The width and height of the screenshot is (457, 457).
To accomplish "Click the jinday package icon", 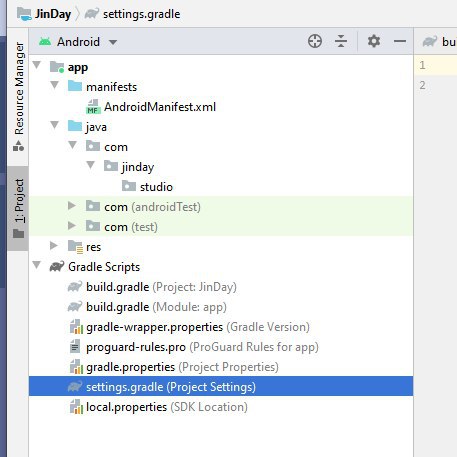I will [111, 166].
